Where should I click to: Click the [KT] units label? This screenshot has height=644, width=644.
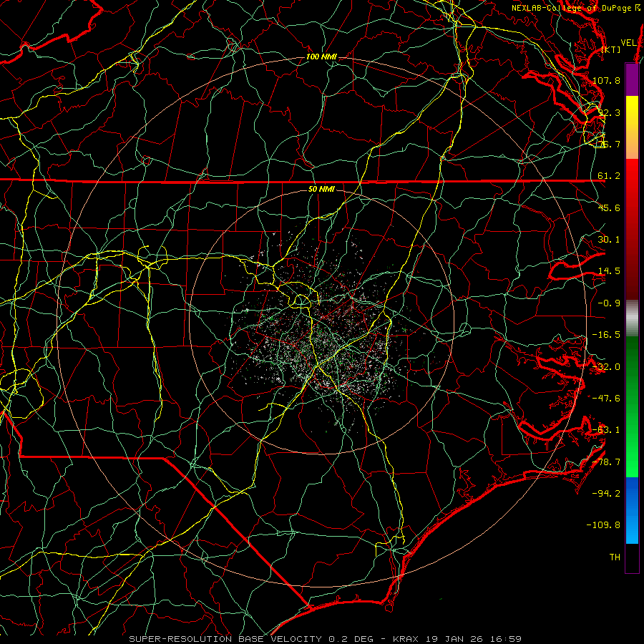point(611,49)
